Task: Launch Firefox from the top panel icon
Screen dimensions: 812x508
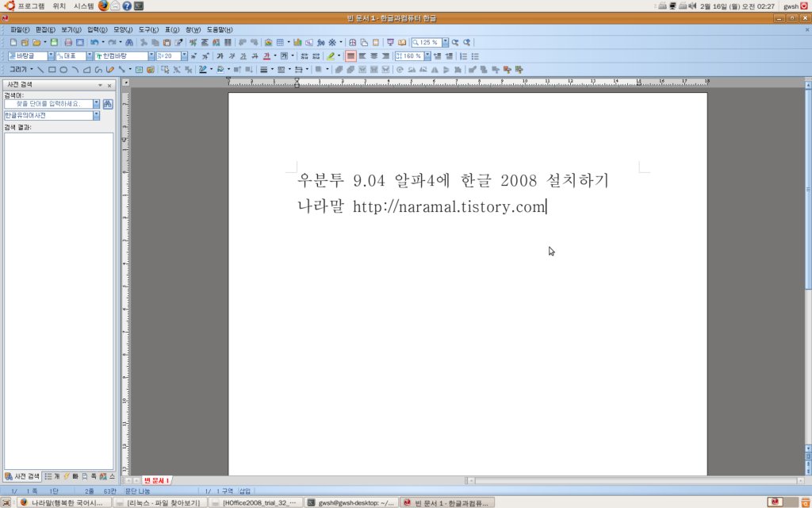Action: tap(104, 6)
